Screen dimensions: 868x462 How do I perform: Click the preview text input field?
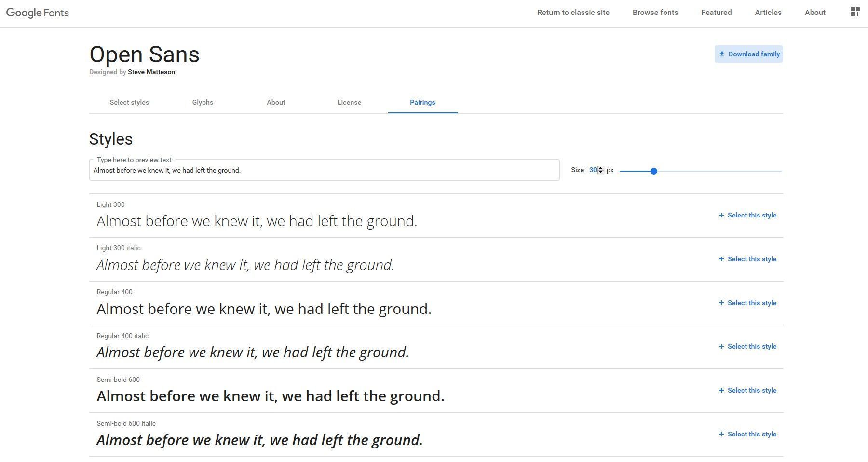tap(324, 170)
